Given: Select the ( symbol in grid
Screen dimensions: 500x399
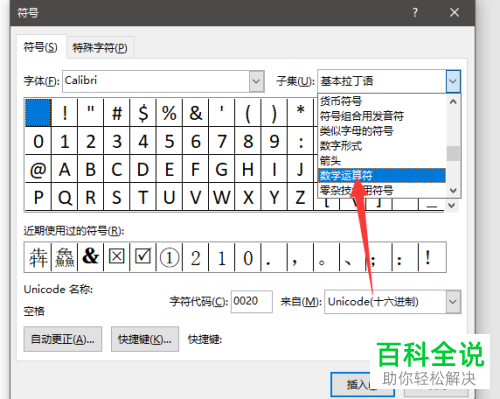Looking at the screenshot, I should click(x=248, y=113).
